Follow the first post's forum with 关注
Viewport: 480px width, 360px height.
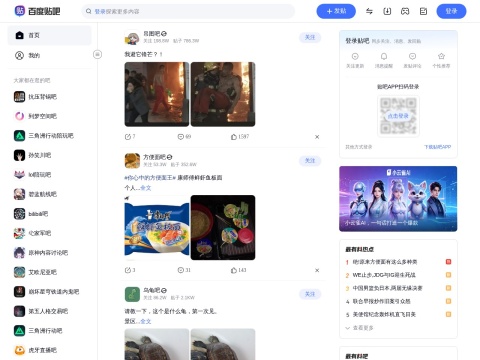310,37
